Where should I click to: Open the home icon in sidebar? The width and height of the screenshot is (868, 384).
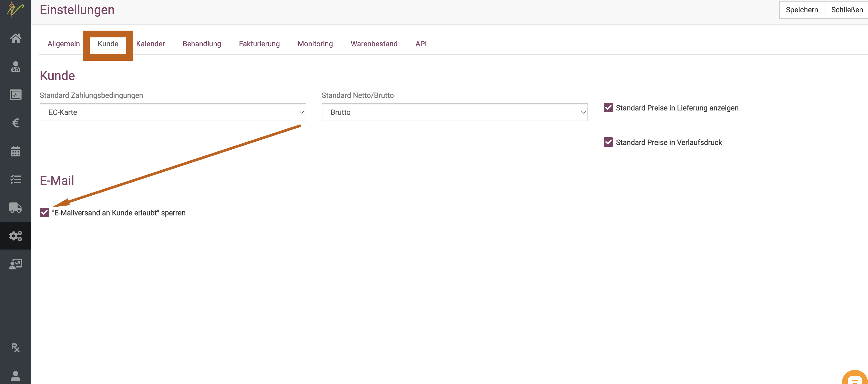15,38
